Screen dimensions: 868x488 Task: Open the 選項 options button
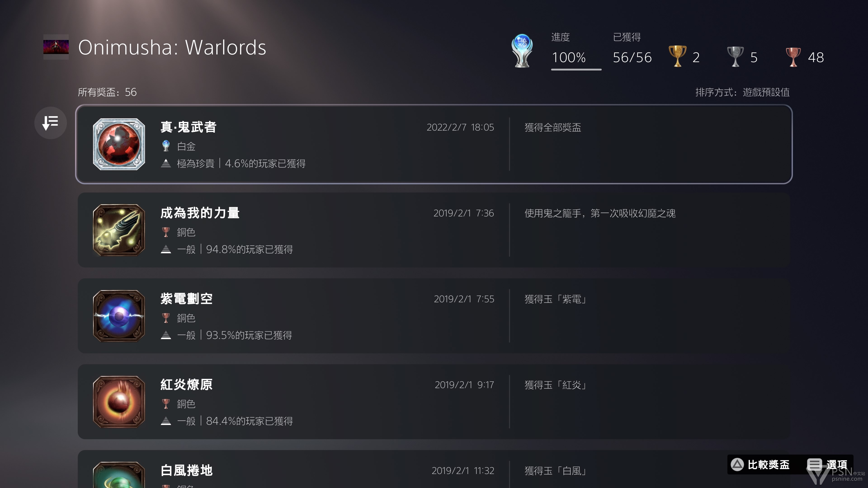click(827, 465)
